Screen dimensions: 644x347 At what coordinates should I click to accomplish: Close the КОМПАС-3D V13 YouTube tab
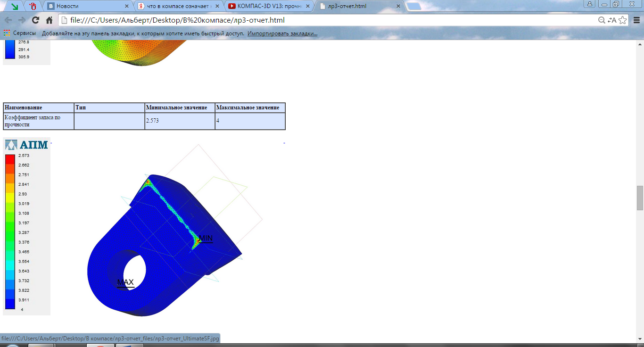(x=308, y=6)
